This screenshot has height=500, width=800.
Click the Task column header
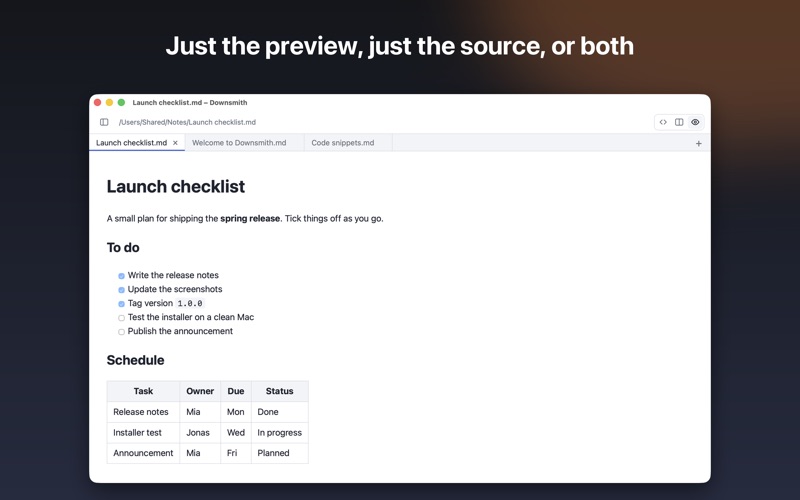point(143,391)
